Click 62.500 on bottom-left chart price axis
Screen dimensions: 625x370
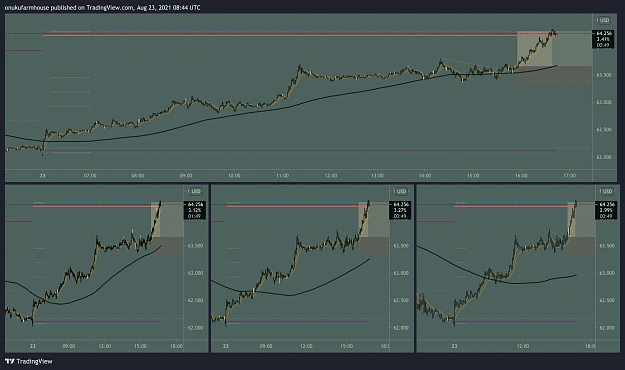click(195, 300)
